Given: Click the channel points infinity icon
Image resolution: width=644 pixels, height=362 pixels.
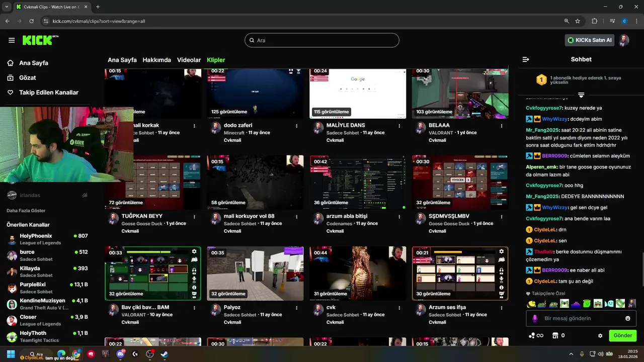Looking at the screenshot, I should click(536, 335).
